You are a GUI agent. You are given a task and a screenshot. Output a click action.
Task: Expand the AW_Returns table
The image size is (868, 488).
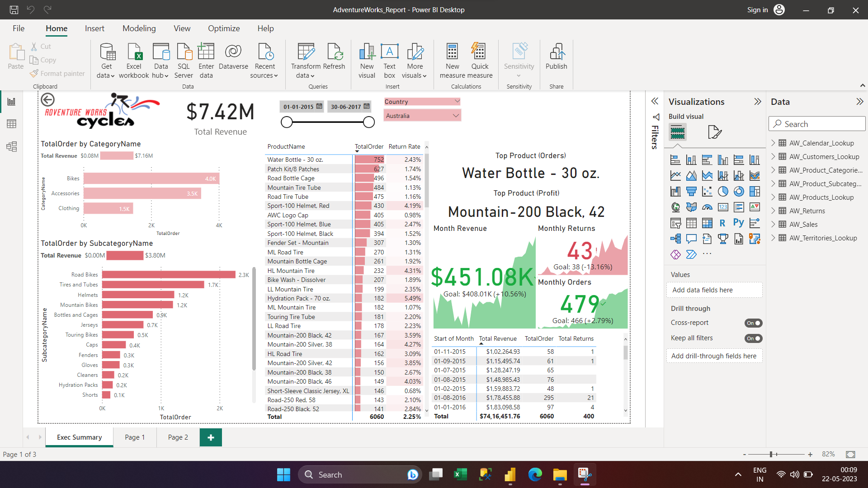coord(773,211)
